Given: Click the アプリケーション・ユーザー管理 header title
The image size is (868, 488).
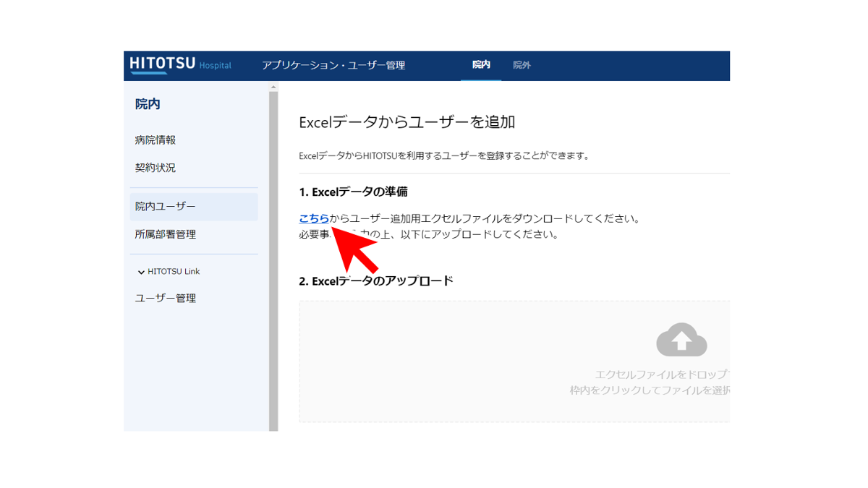Looking at the screenshot, I should [333, 65].
